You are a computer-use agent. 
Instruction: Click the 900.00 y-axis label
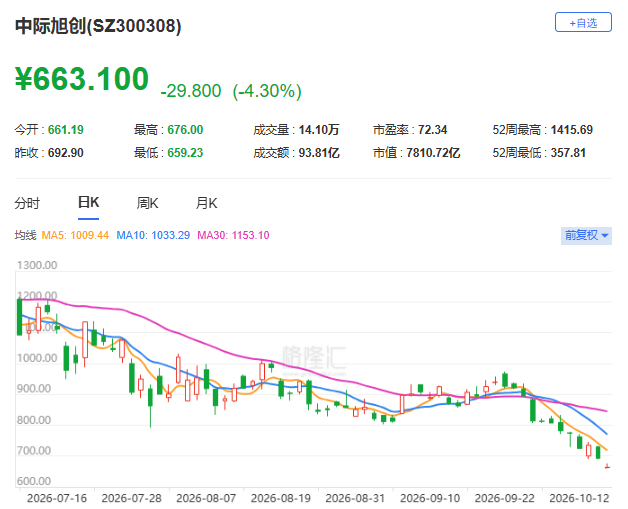(34, 389)
